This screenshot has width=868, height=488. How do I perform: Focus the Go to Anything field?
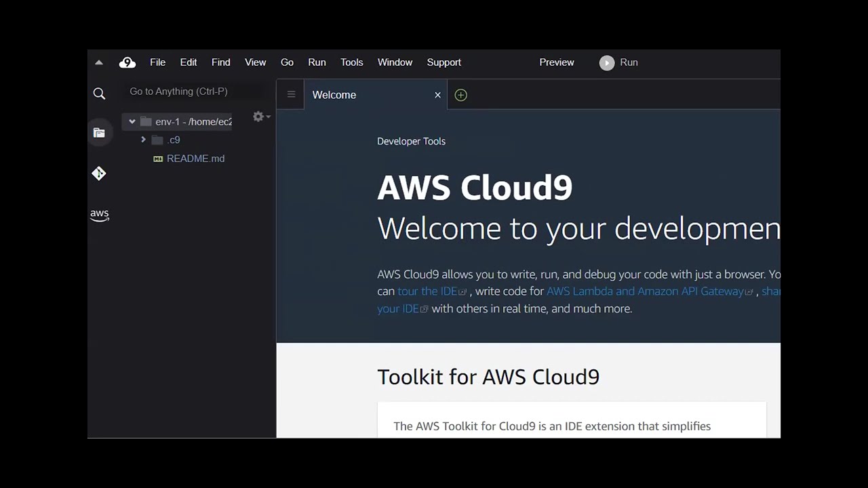[x=197, y=91]
